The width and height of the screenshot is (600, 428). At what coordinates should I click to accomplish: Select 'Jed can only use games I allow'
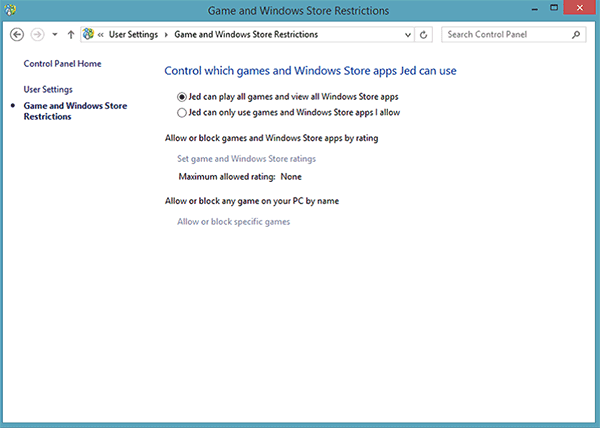point(181,113)
